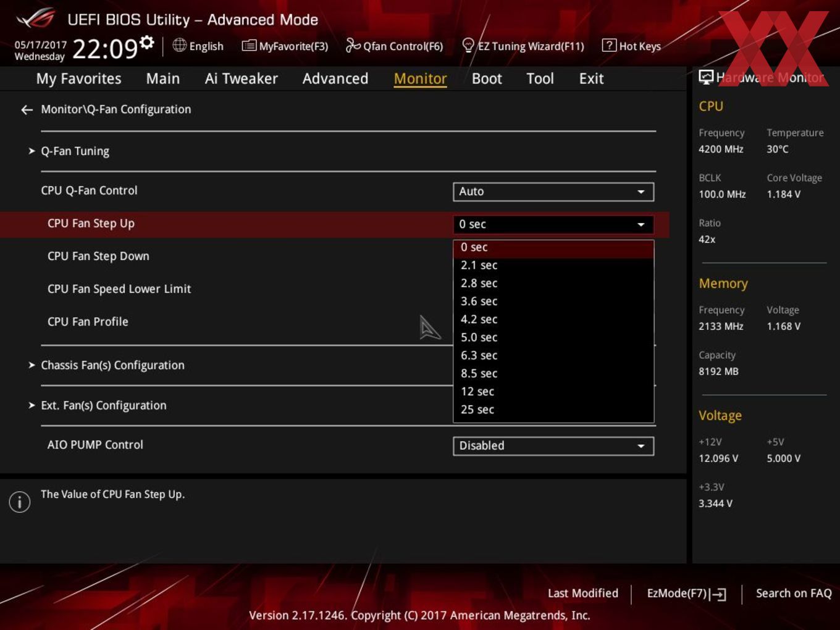The image size is (840, 630).
Task: Choose 2.1 sec option
Action: click(x=553, y=265)
